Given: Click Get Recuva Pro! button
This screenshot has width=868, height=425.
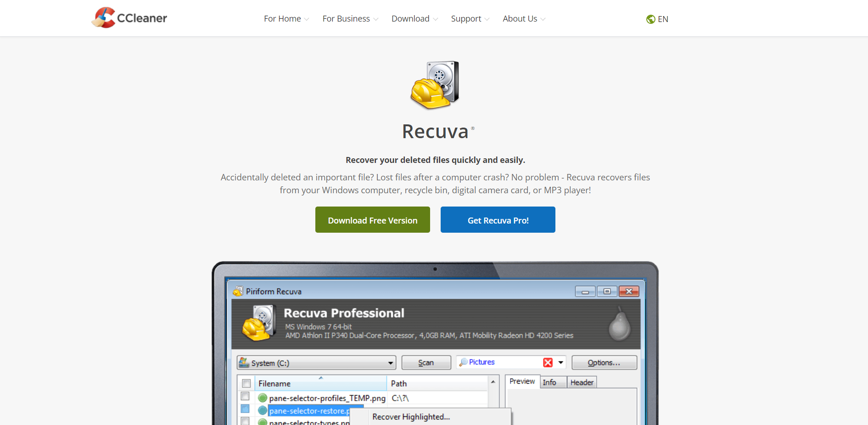Looking at the screenshot, I should coord(498,220).
